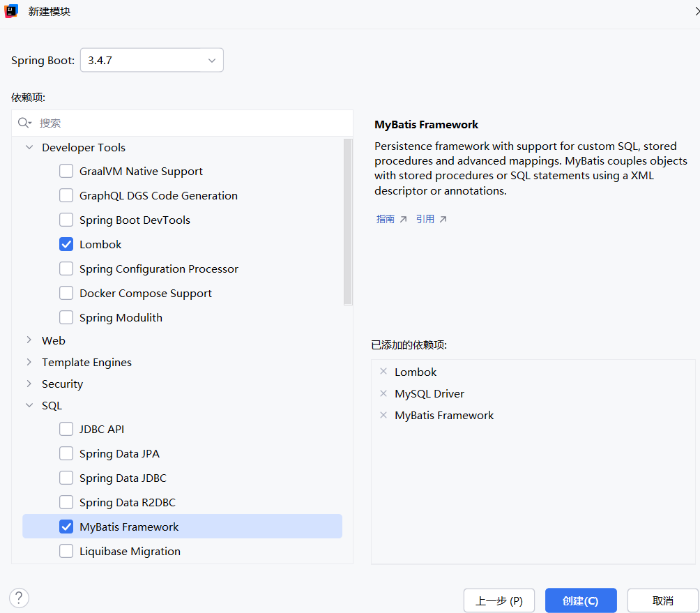This screenshot has width=700, height=613.
Task: Click the 取消 button
Action: [x=663, y=600]
